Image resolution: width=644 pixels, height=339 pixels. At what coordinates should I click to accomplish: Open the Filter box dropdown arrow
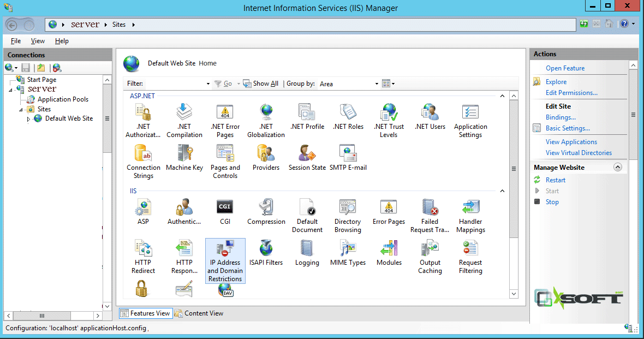[208, 84]
